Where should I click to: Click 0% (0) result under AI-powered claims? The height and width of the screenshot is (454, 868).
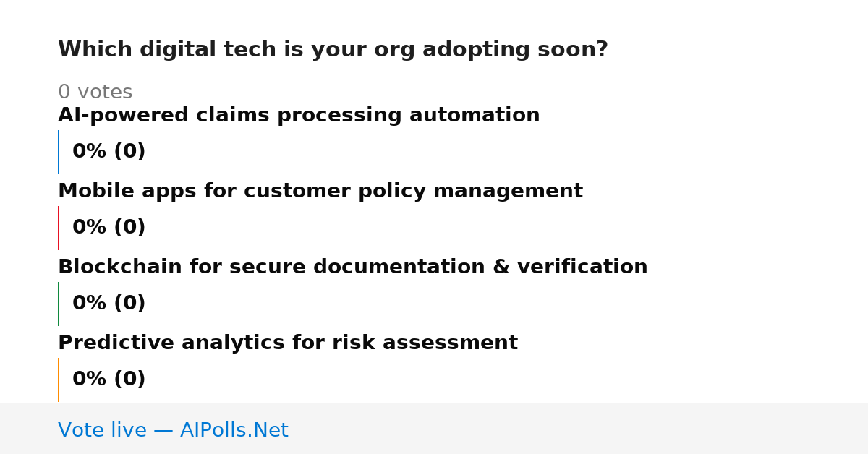pyautogui.click(x=109, y=152)
